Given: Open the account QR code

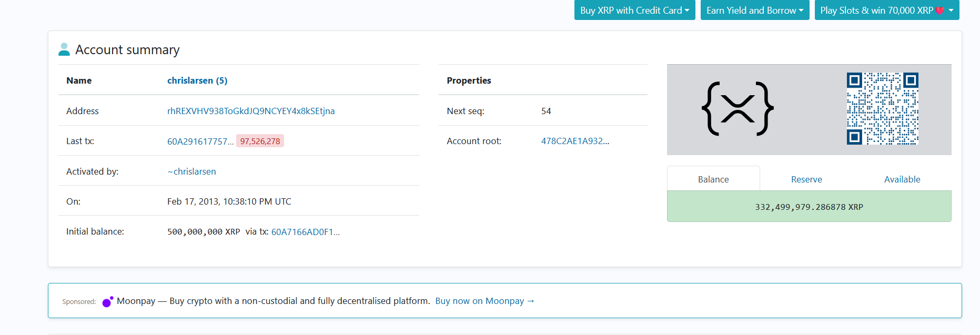Looking at the screenshot, I should pos(882,109).
